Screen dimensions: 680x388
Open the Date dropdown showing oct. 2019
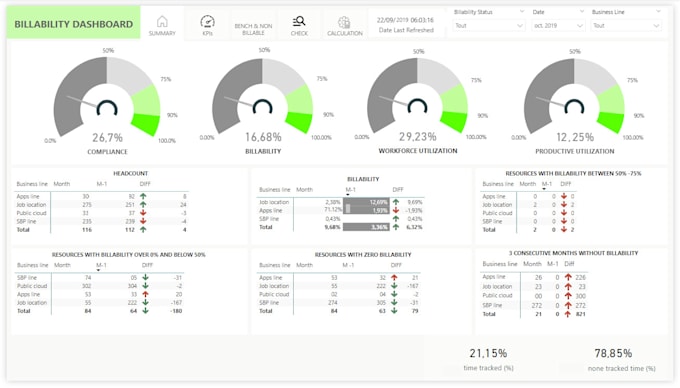[x=558, y=26]
